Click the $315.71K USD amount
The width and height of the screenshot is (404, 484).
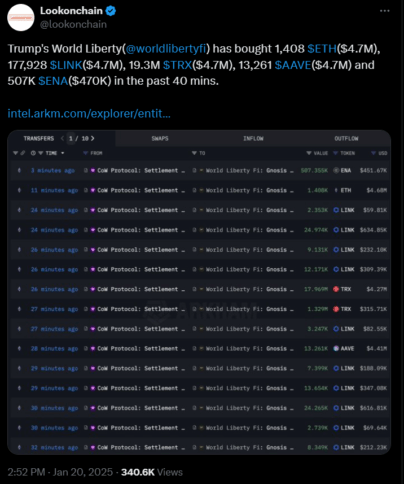373,309
